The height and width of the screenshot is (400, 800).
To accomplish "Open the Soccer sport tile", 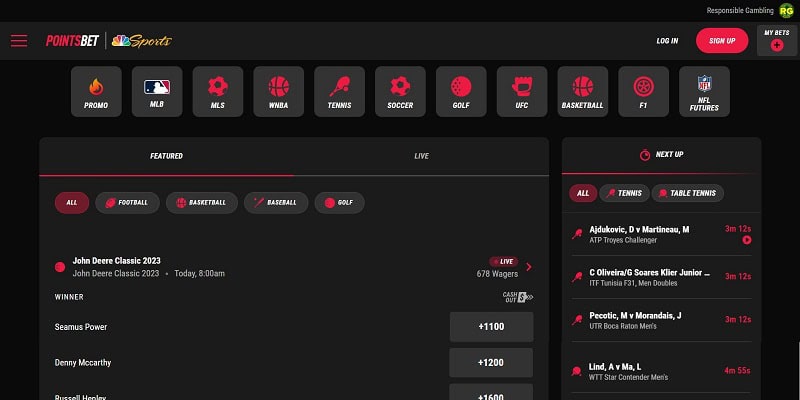I will pyautogui.click(x=401, y=91).
